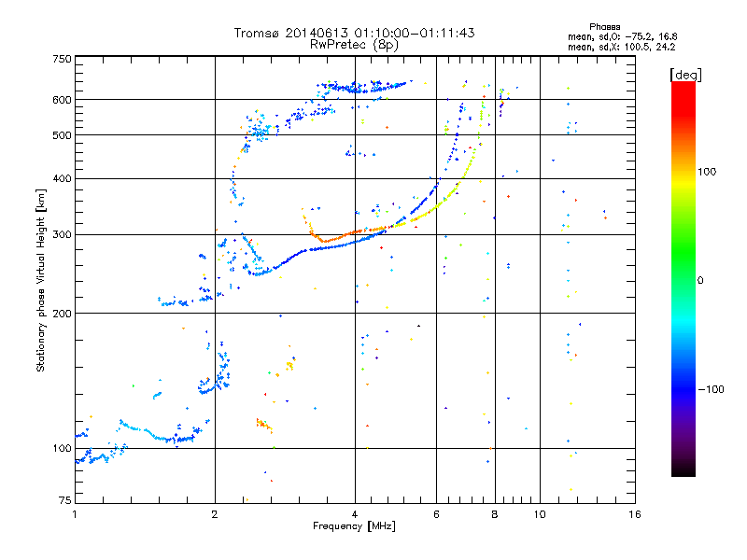Click the 'Frequency [MHz]' axis title
This screenshot has height=560, width=747.
click(x=354, y=526)
